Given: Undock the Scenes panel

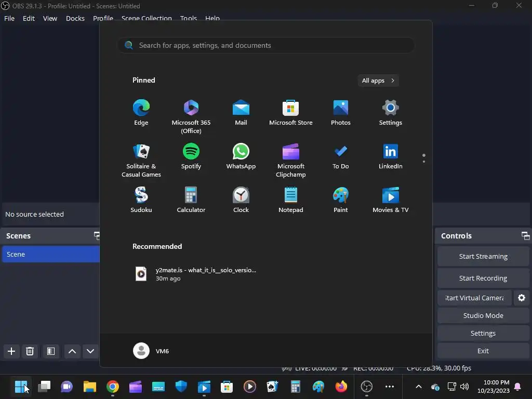Looking at the screenshot, I should [97, 236].
